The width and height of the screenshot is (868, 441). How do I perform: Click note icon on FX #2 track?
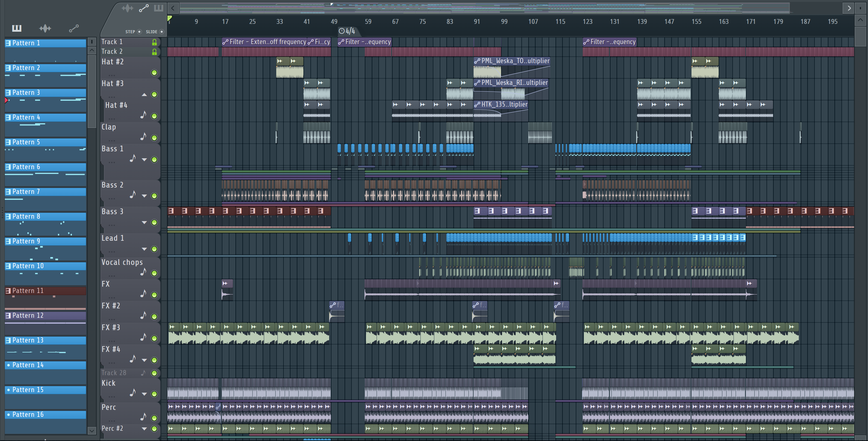coord(143,315)
